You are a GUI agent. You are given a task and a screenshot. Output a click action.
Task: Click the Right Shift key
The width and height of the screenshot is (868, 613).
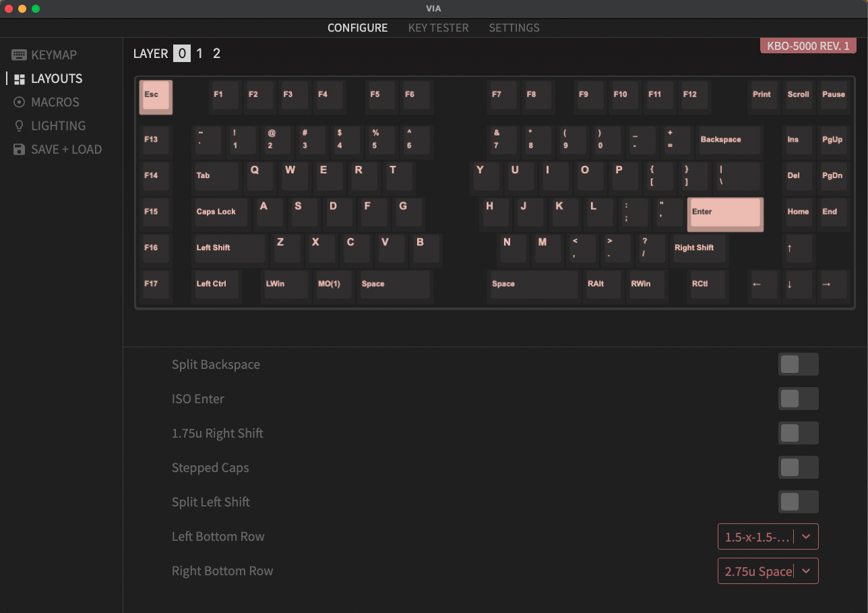pyautogui.click(x=698, y=250)
